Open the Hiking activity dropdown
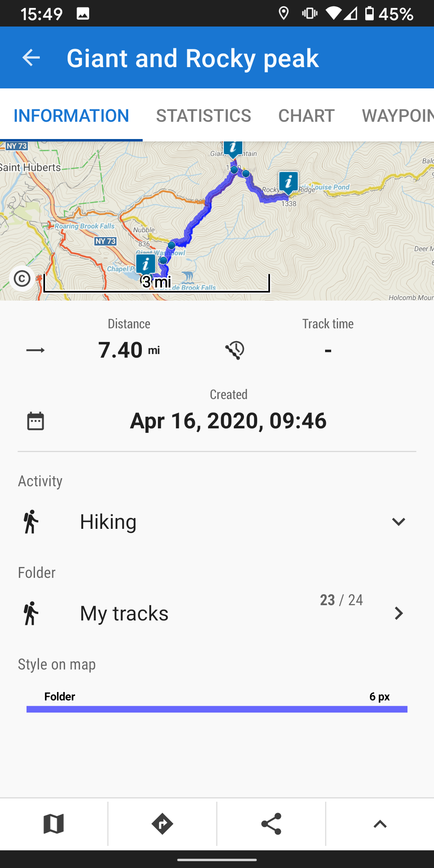 pos(398,522)
